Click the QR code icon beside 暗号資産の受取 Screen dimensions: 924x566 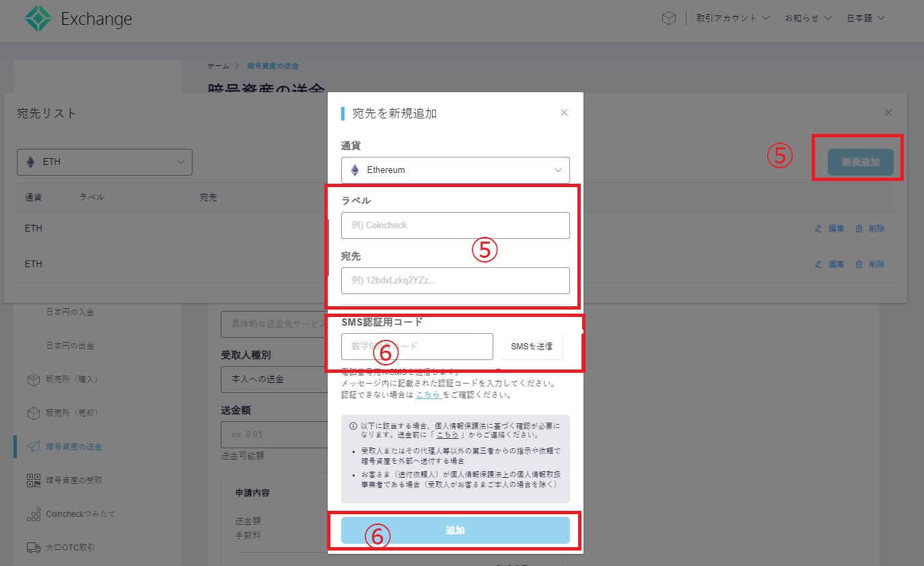pyautogui.click(x=34, y=480)
